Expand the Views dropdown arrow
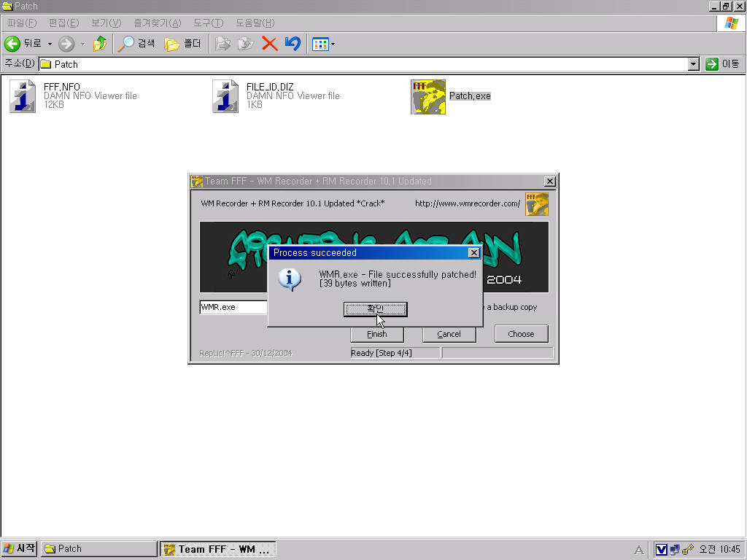 (333, 44)
